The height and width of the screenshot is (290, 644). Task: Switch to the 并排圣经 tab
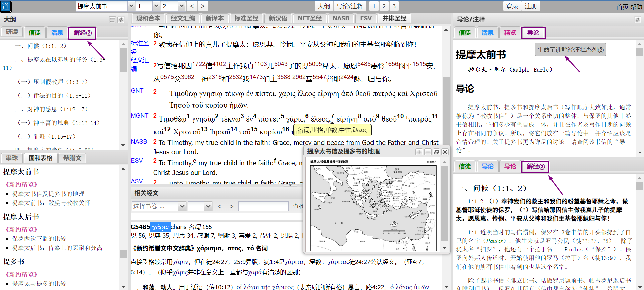tap(394, 18)
